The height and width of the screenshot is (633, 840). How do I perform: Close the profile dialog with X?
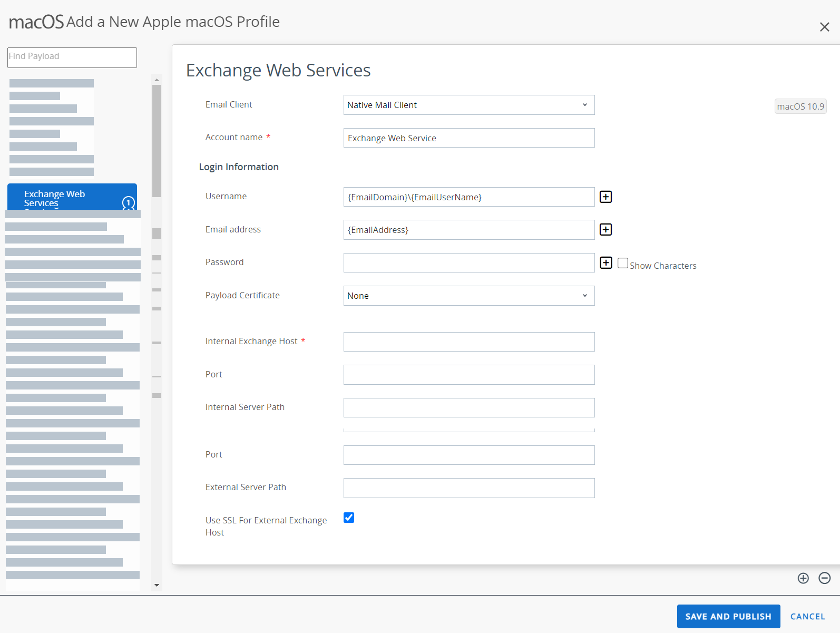pyautogui.click(x=825, y=27)
